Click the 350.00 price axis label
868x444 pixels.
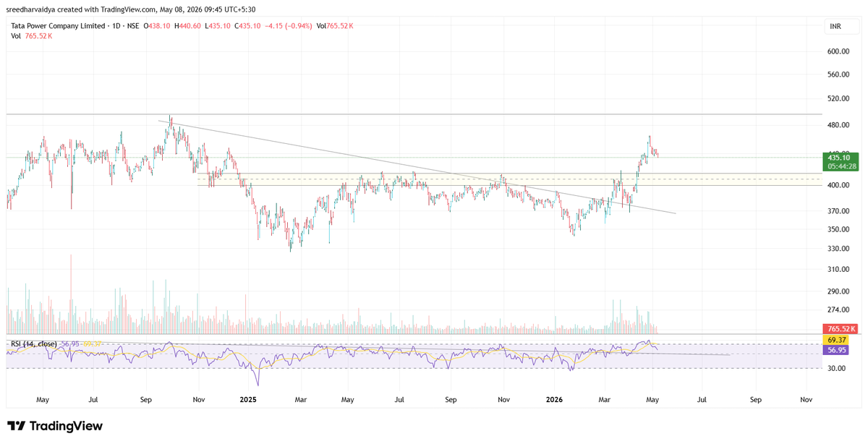pyautogui.click(x=838, y=230)
